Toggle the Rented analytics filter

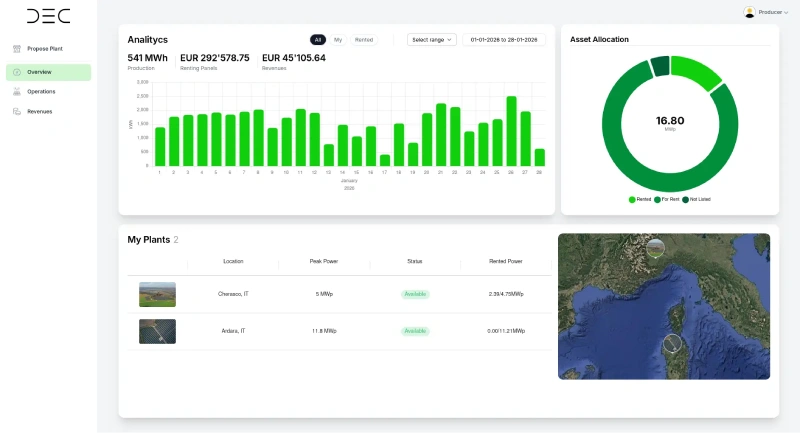pos(364,40)
